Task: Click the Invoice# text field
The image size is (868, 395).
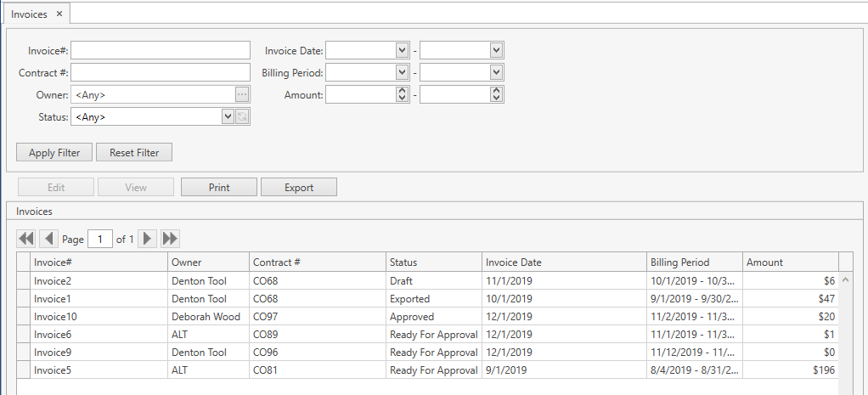Action: point(161,51)
